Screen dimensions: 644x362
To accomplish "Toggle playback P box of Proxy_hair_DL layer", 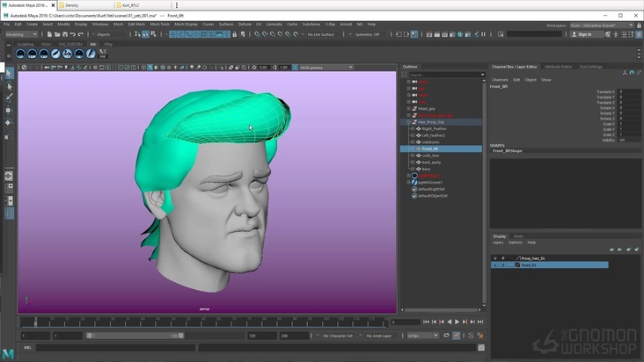I will pyautogui.click(x=503, y=258).
